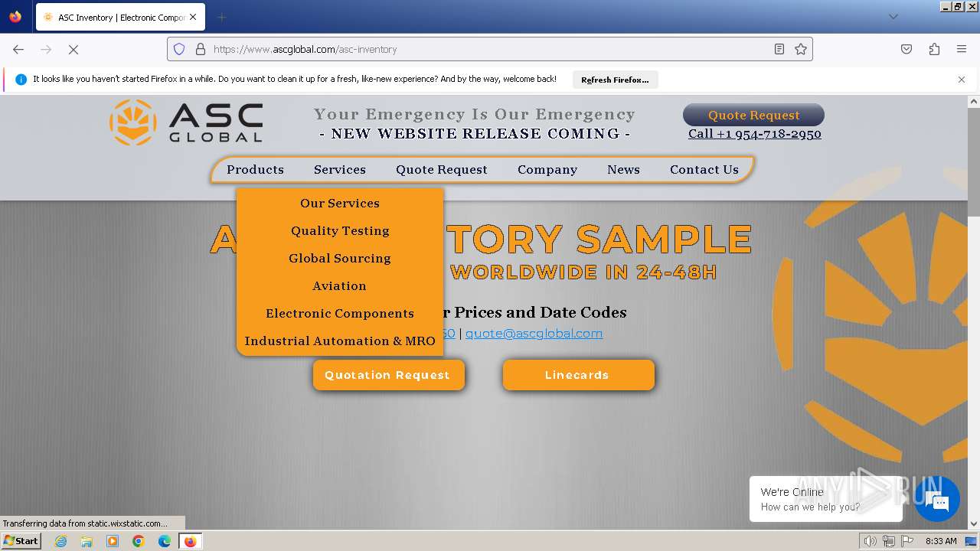Viewport: 980px width, 551px height.
Task: Open a new browser tab
Action: click(221, 17)
